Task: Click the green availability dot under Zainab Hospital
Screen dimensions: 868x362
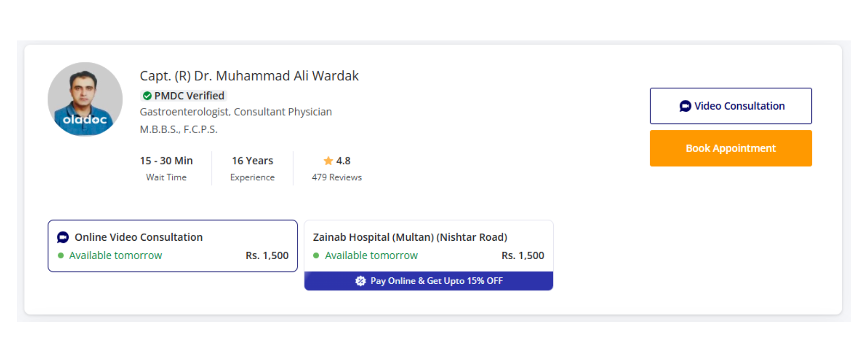Action: click(x=316, y=256)
